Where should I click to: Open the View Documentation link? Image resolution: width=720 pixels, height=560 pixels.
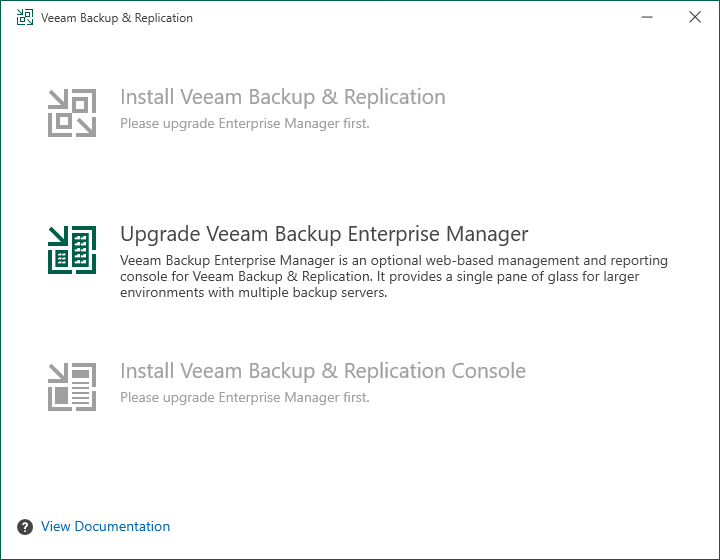(x=106, y=526)
